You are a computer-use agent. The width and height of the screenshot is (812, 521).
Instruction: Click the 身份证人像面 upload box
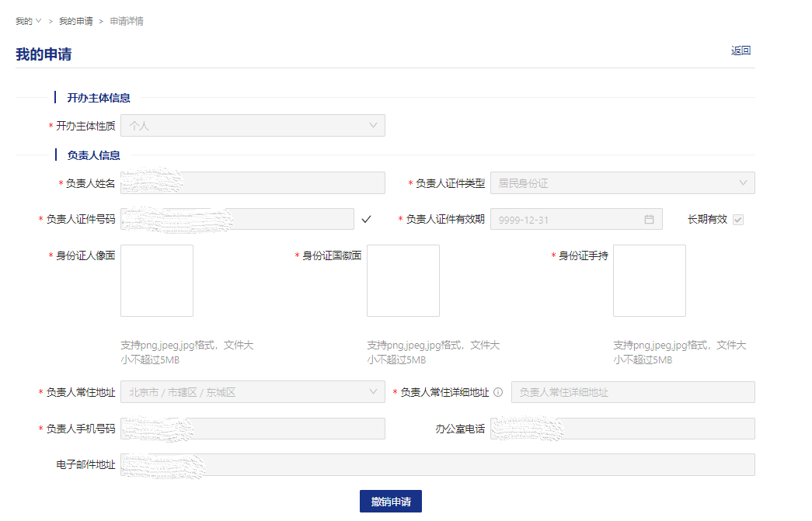point(157,280)
